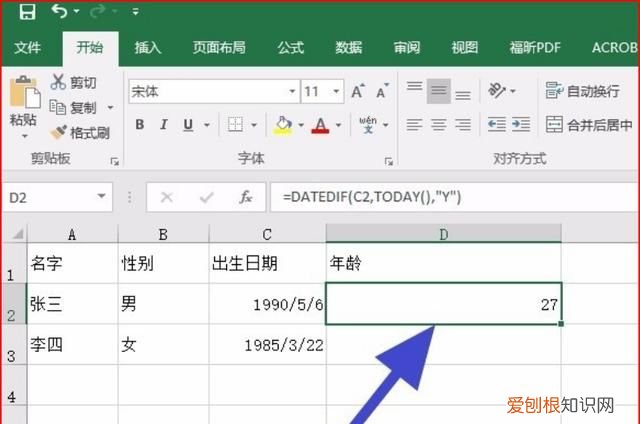The width and height of the screenshot is (640, 424).
Task: Switch to the 审阅 tab
Action: (x=407, y=48)
